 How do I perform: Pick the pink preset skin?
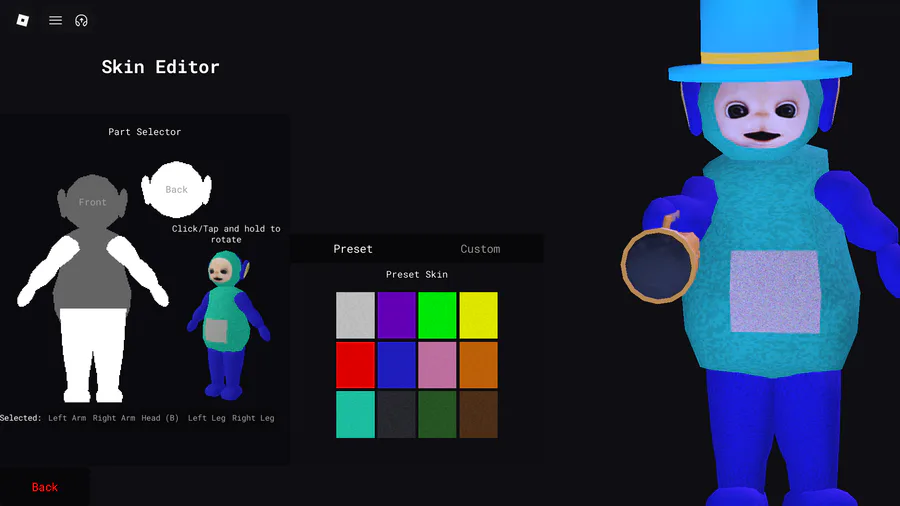click(437, 365)
